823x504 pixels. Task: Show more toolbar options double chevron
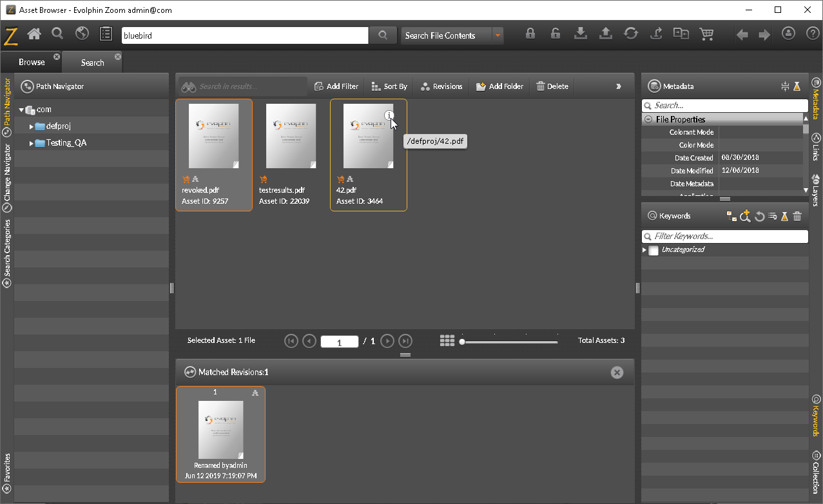pos(619,86)
